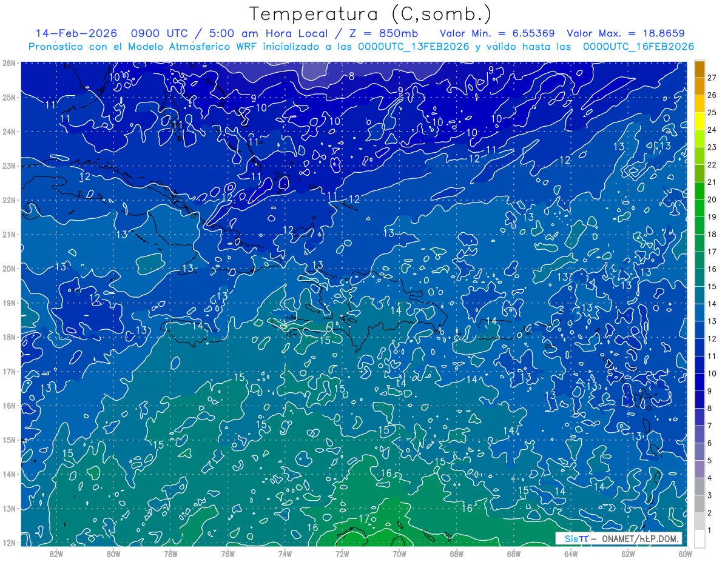
Task: Select initialization stamp '0000UTC_13FEB2026'
Action: (414, 47)
